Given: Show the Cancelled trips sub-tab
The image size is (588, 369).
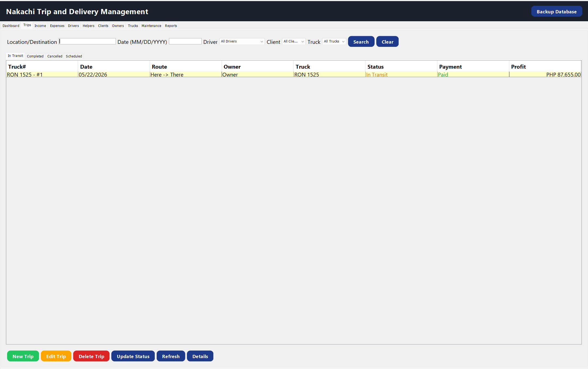Looking at the screenshot, I should point(55,56).
